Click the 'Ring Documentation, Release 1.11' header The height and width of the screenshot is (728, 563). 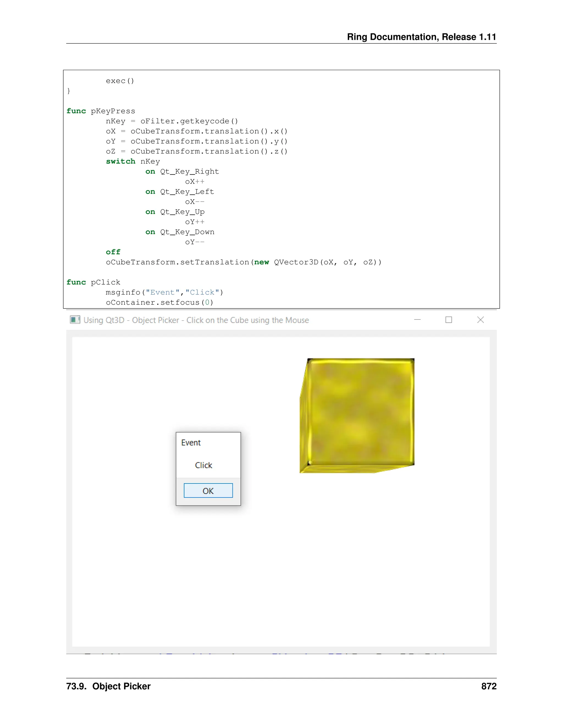421,37
